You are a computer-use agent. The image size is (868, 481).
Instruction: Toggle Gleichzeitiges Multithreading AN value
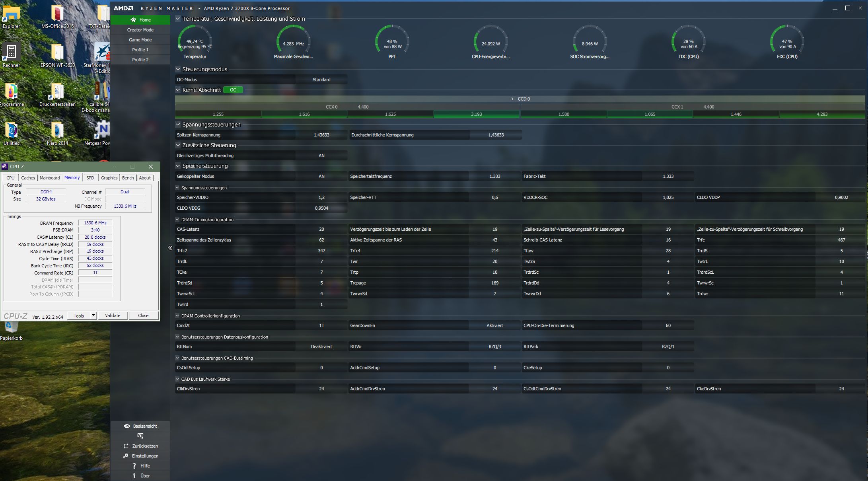pyautogui.click(x=321, y=156)
